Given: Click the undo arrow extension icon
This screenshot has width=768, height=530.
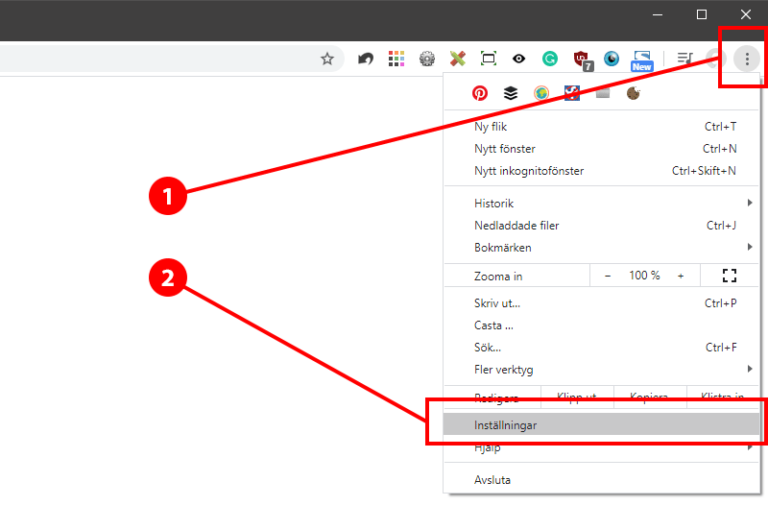Looking at the screenshot, I should 365,59.
